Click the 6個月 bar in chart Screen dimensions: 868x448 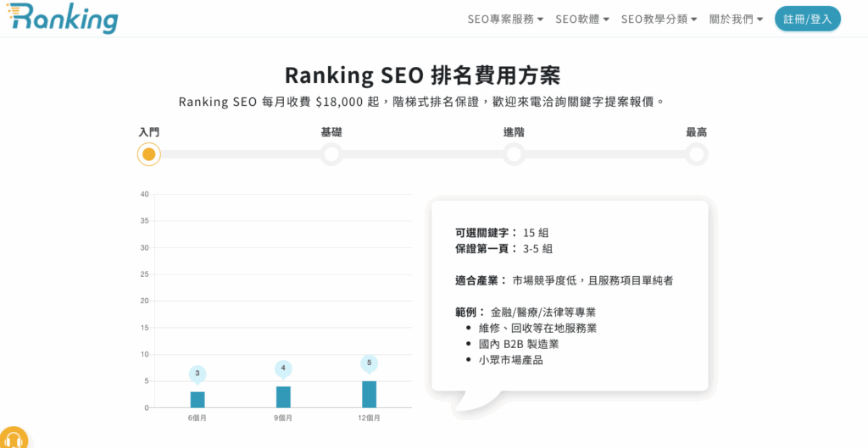[198, 400]
